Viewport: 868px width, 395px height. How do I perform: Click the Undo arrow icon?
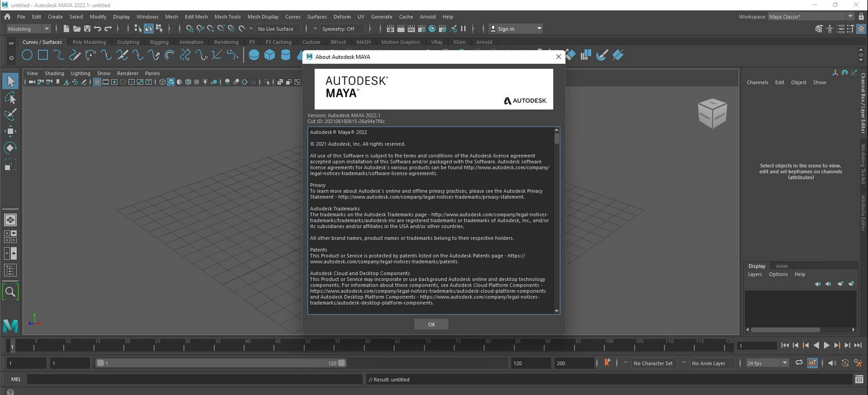tap(98, 29)
